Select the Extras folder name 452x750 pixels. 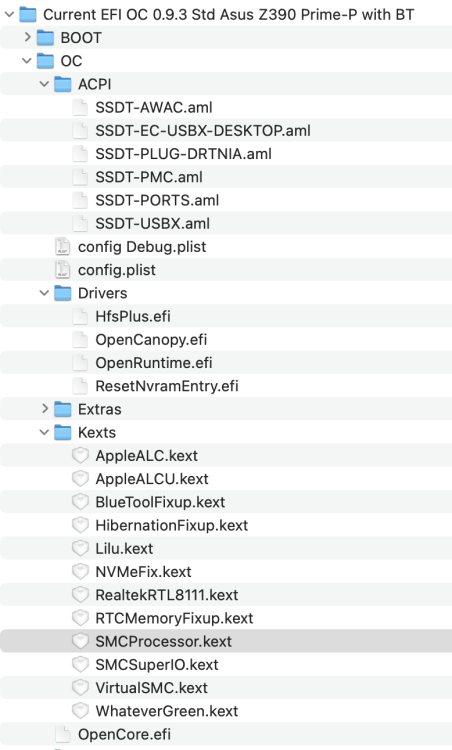(100, 409)
